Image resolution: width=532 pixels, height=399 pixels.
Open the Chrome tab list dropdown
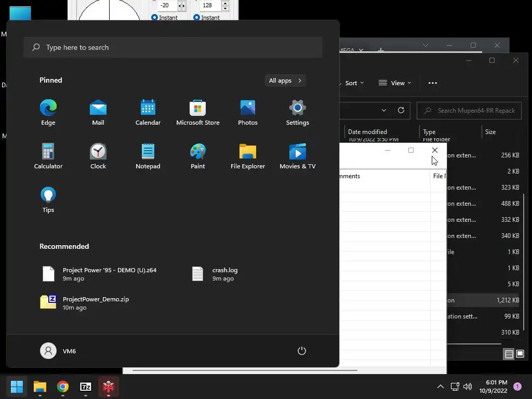coord(425,45)
